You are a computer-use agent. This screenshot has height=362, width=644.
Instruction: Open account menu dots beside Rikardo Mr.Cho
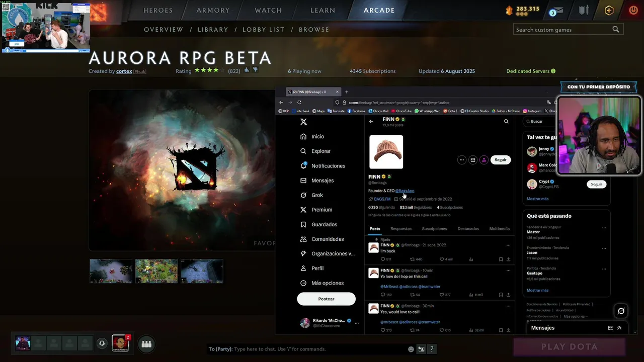357,323
